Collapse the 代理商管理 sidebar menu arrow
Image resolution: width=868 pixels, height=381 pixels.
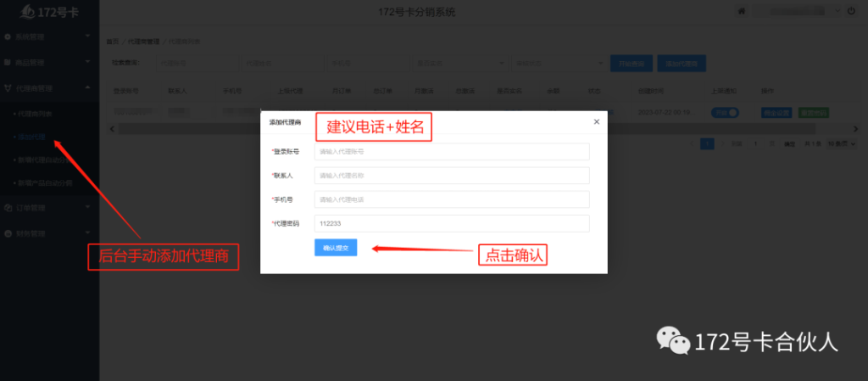87,87
